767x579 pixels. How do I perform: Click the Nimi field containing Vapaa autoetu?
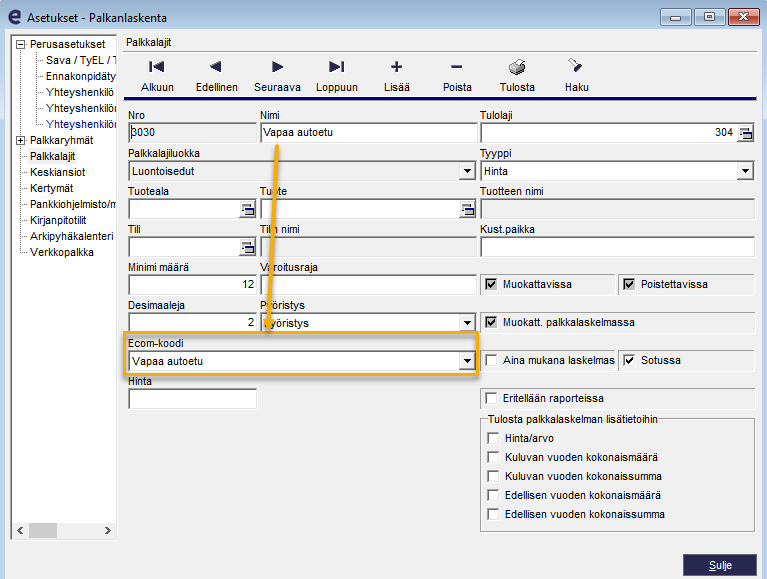[x=369, y=133]
